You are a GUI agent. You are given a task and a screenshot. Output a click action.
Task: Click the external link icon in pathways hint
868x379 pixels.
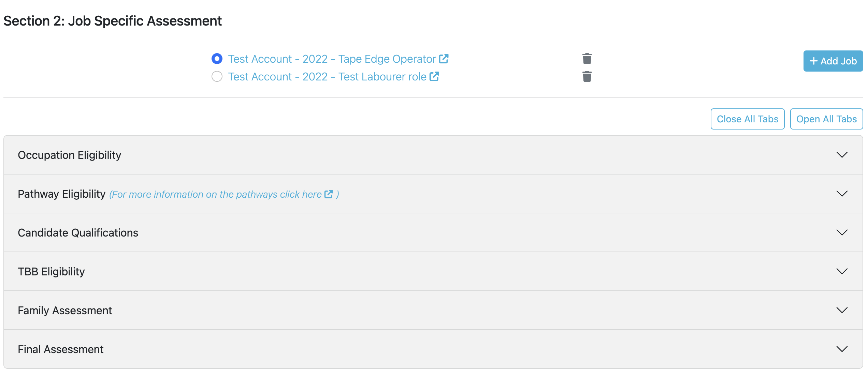coord(329,194)
